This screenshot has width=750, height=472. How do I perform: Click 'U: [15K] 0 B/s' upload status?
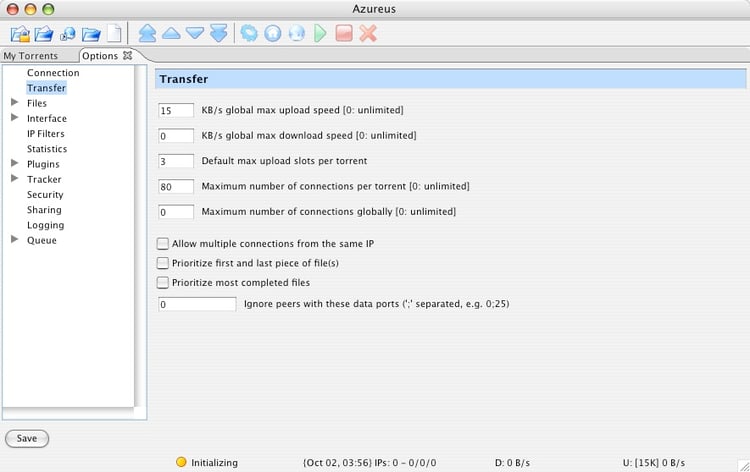[x=653, y=462]
